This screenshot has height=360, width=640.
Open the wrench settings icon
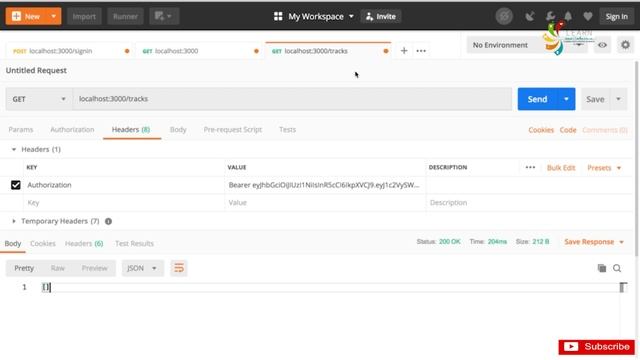(x=550, y=16)
